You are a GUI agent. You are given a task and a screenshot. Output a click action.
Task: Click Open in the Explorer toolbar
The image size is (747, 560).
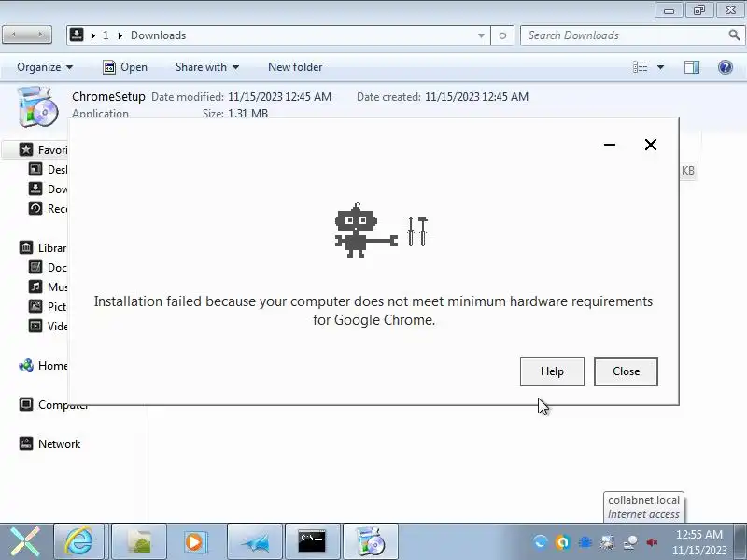pyautogui.click(x=125, y=67)
